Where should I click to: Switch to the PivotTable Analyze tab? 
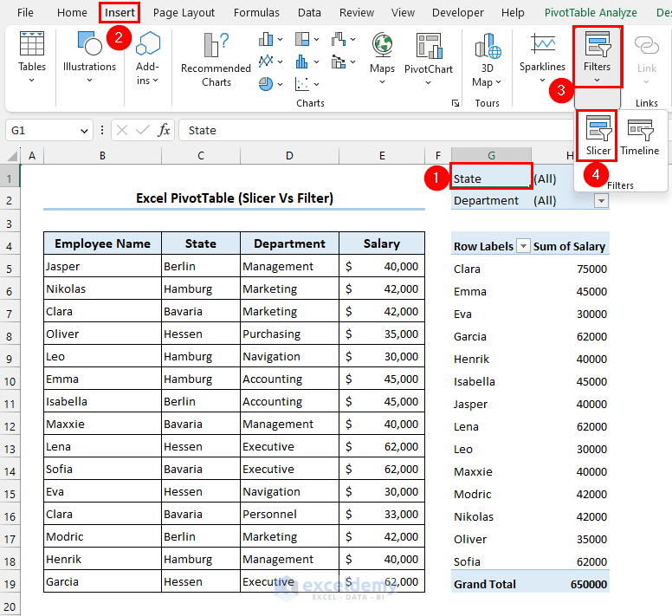[591, 13]
